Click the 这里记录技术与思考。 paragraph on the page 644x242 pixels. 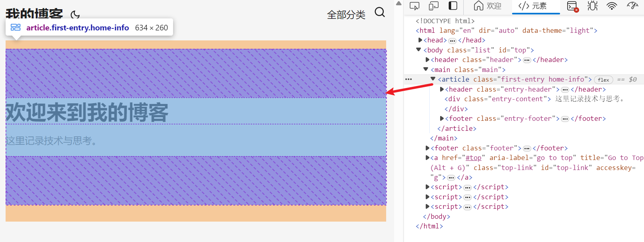click(52, 141)
